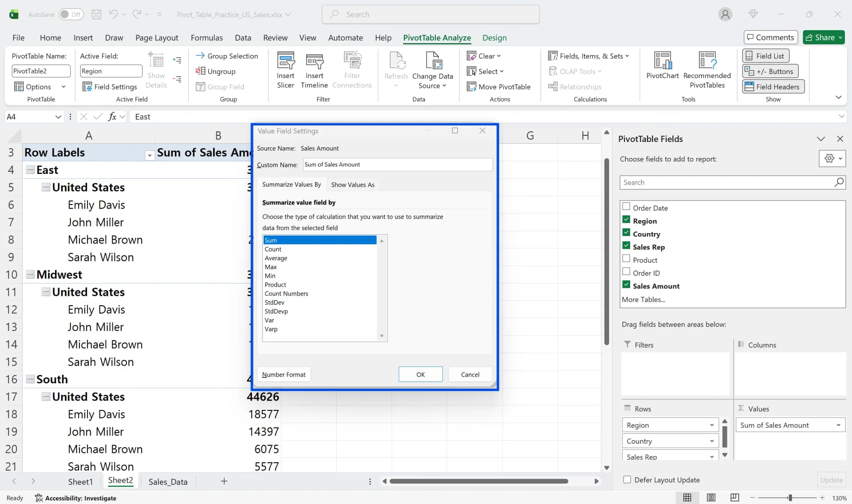Click the Number Format button
The image size is (852, 504).
(284, 374)
